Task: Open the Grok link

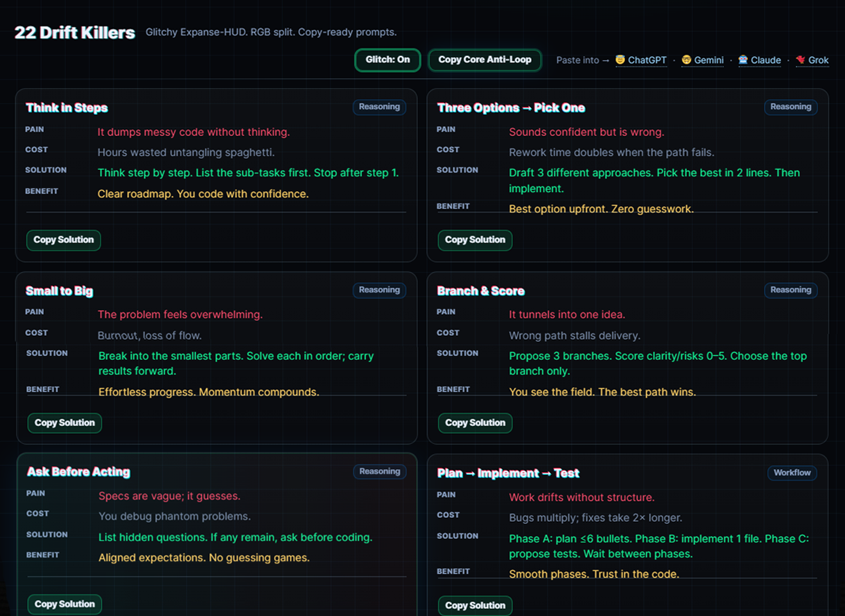Action: pyautogui.click(x=818, y=60)
